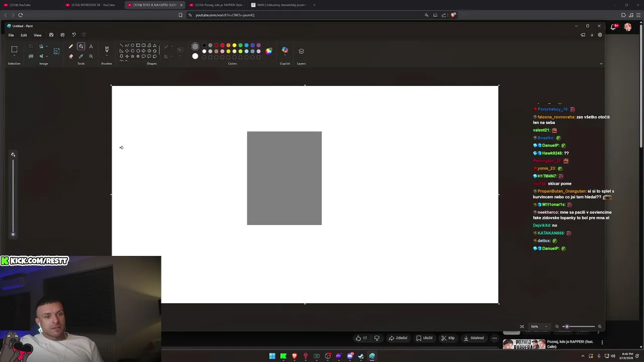Image resolution: width=644 pixels, height=362 pixels.
Task: Open Discord from the taskbar
Action: coord(350,356)
